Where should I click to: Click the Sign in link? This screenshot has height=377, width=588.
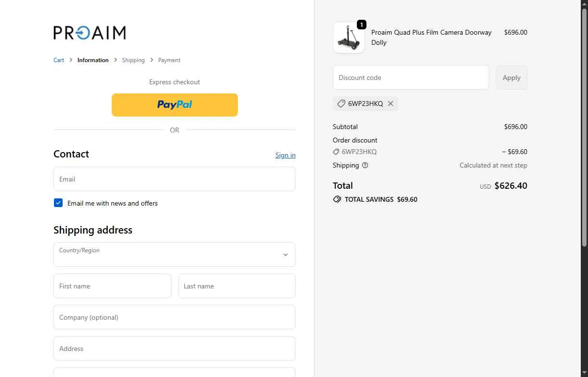pos(286,155)
